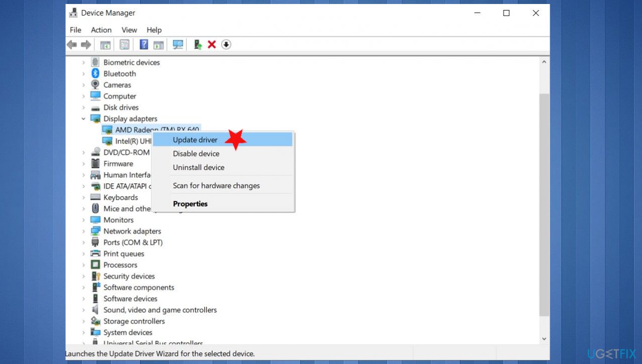Choose Uninstall device in context menu

tap(199, 167)
